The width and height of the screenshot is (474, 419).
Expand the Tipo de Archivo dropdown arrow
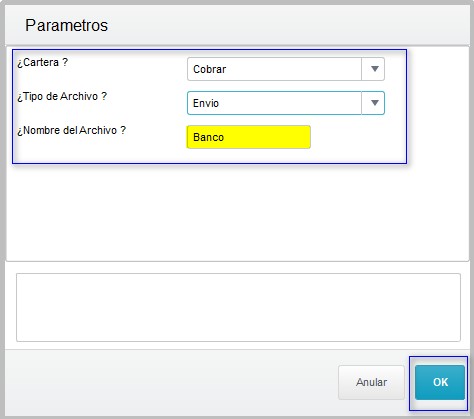point(373,103)
